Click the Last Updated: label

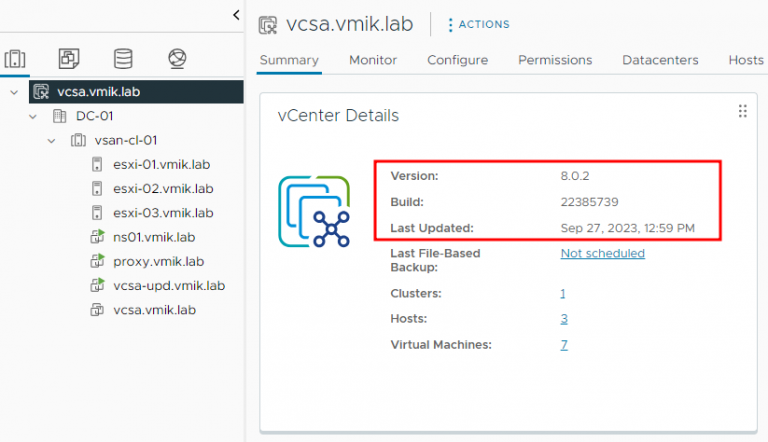click(432, 228)
